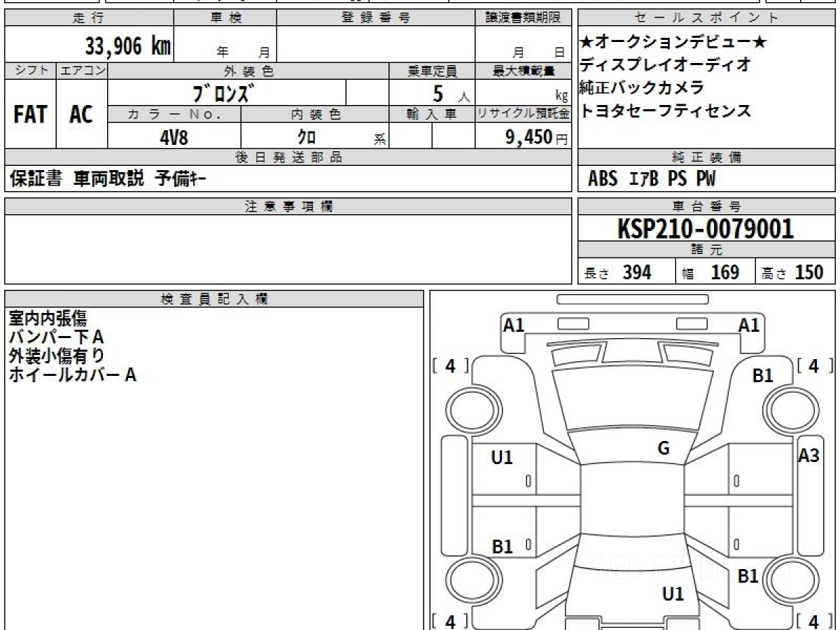Click the A3 damage mark on the diagram

(809, 456)
